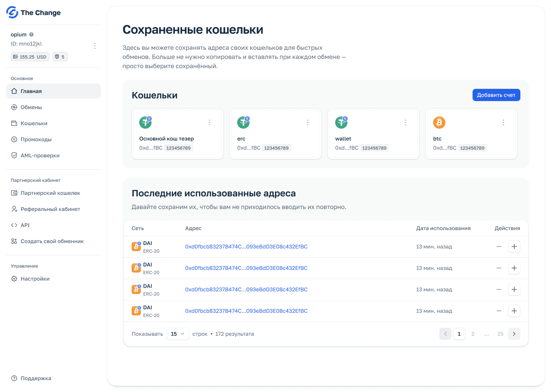Click the help icon next to opium
The height and width of the screenshot is (392, 551).
(x=31, y=34)
